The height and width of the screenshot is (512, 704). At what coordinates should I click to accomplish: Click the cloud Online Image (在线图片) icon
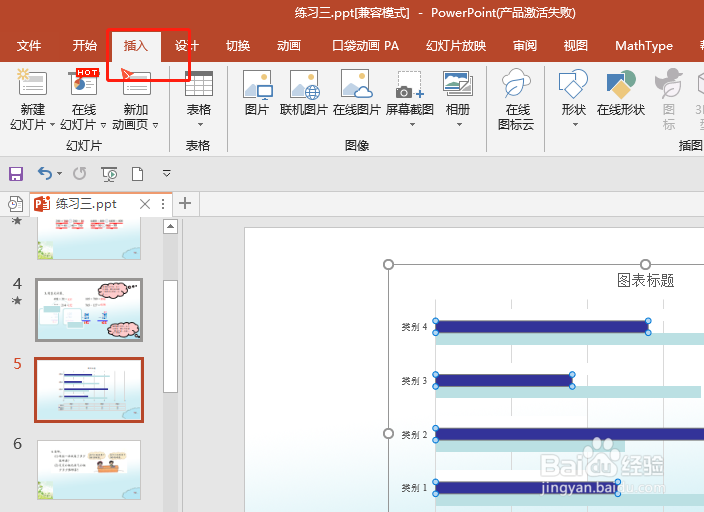[356, 84]
